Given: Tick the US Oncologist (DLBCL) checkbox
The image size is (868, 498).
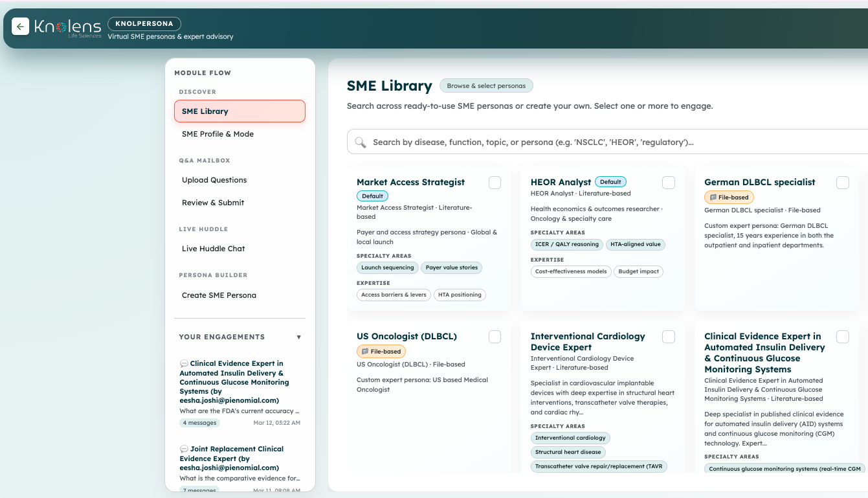Looking at the screenshot, I should 495,337.
